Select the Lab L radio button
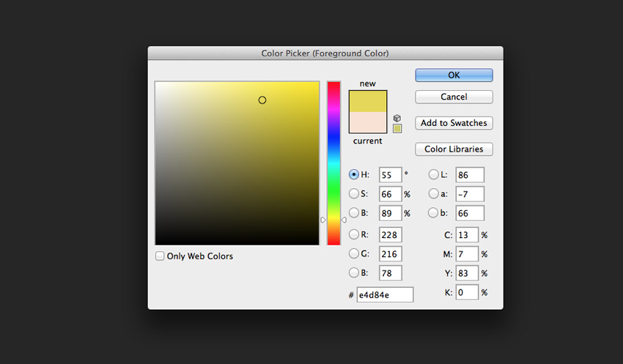The image size is (623, 364). [433, 175]
